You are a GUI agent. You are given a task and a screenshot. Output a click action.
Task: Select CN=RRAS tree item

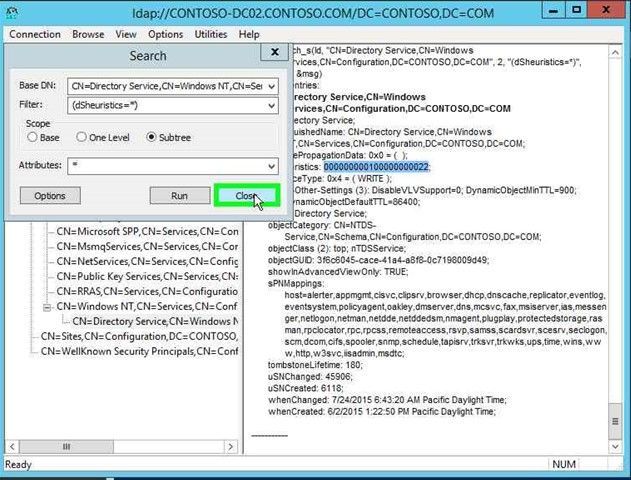click(x=147, y=291)
